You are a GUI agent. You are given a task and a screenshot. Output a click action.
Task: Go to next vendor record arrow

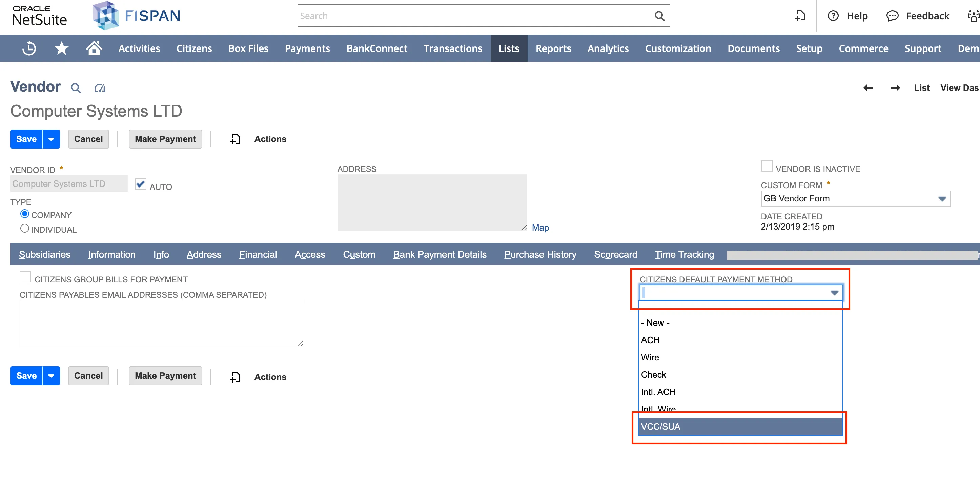tap(895, 88)
